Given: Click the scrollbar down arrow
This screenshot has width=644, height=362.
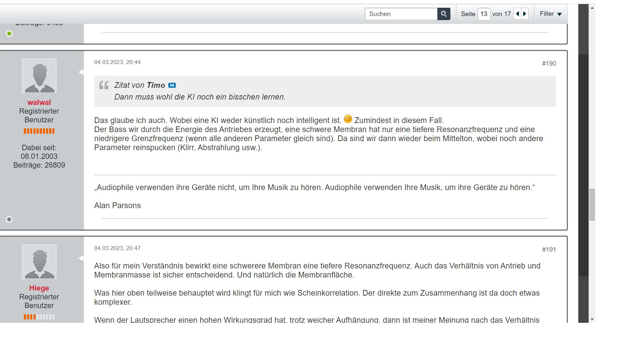Looking at the screenshot, I should pyautogui.click(x=592, y=319).
